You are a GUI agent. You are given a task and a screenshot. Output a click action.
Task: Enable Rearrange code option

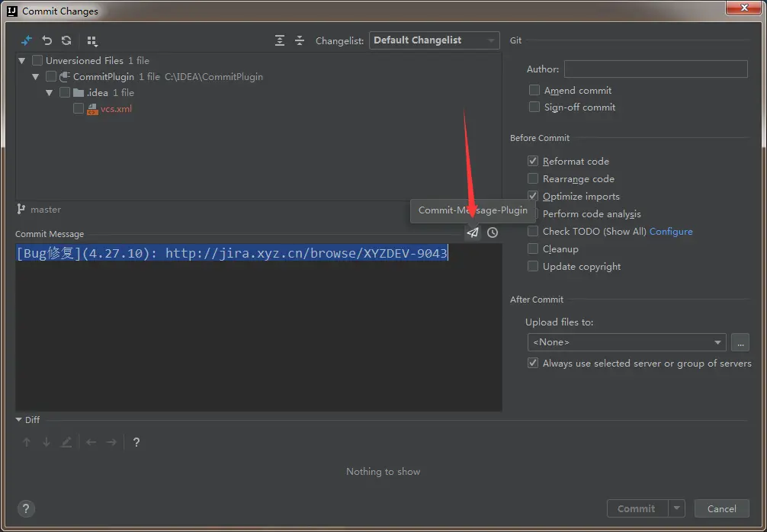click(x=533, y=178)
